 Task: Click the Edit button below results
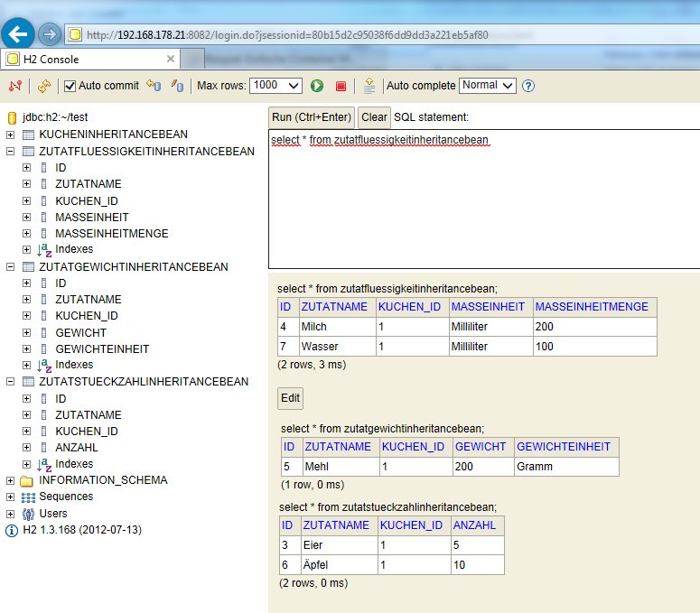(290, 398)
